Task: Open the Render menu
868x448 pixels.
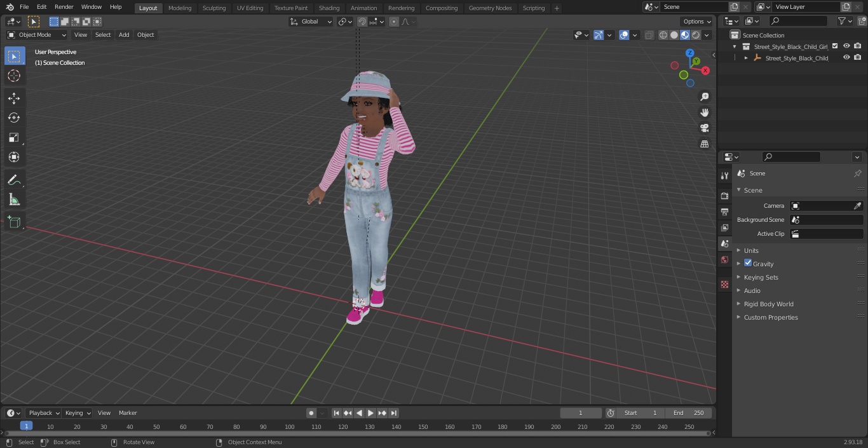Action: tap(64, 7)
